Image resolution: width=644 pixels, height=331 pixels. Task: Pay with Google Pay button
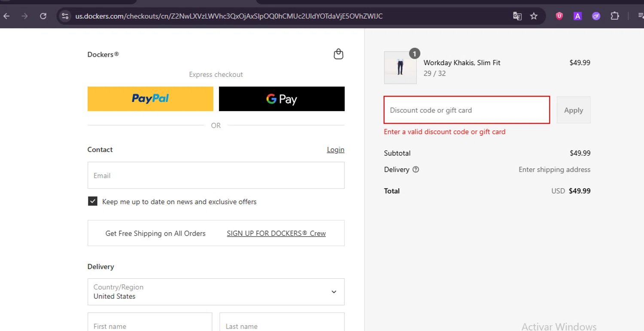click(282, 99)
